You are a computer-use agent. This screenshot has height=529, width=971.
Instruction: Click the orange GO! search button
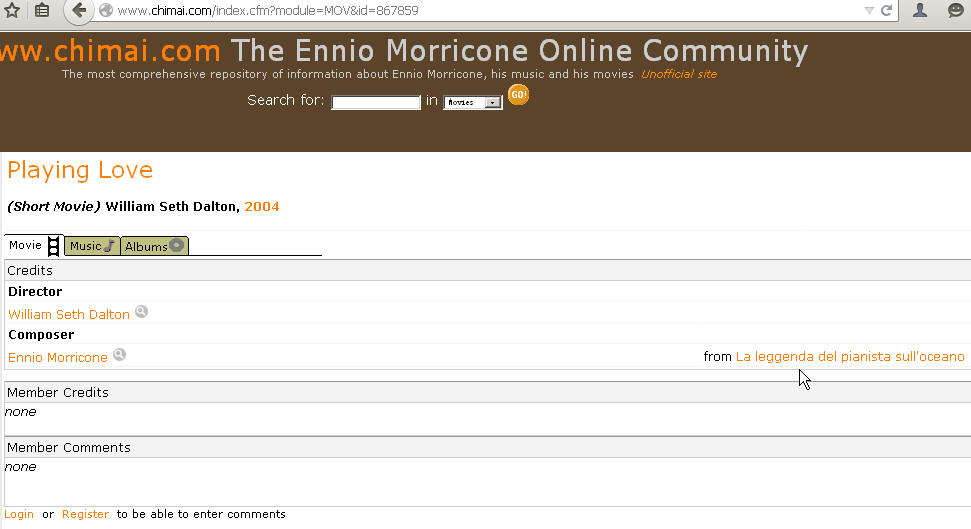(518, 95)
